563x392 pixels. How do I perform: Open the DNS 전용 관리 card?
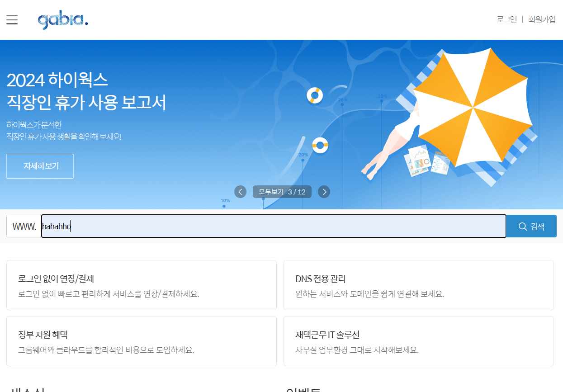[419, 285]
